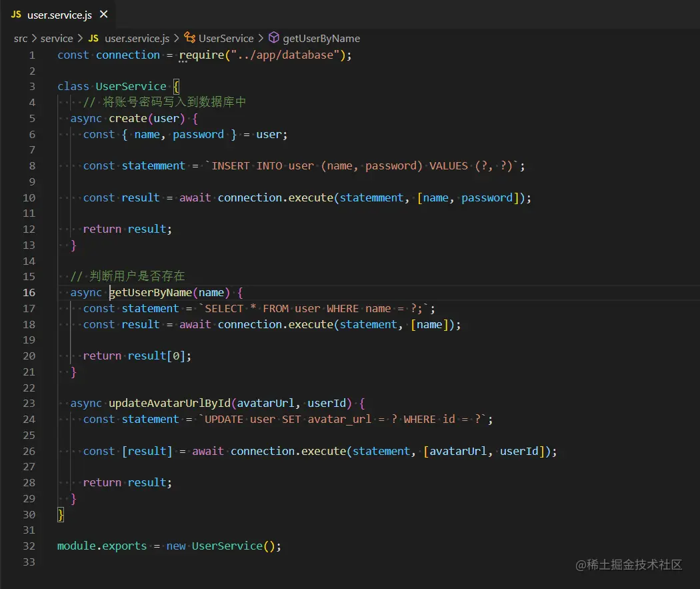Select the user.service.js editor tab
The height and width of the screenshot is (589, 700).
pyautogui.click(x=59, y=14)
